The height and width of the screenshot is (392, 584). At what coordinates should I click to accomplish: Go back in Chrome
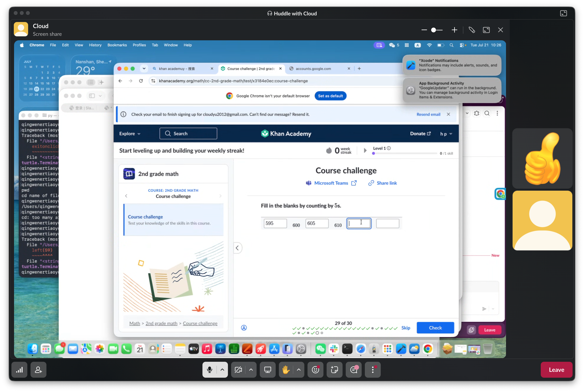click(120, 81)
